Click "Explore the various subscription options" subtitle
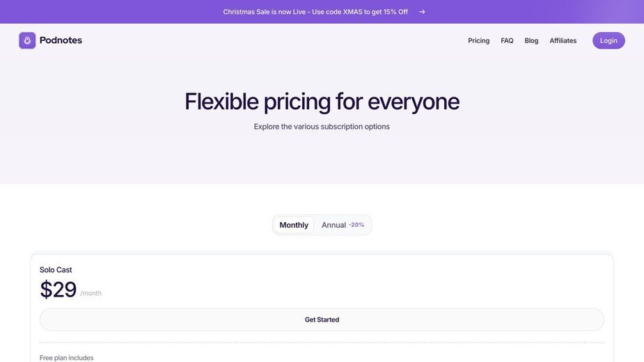Image resolution: width=644 pixels, height=362 pixels. [322, 127]
